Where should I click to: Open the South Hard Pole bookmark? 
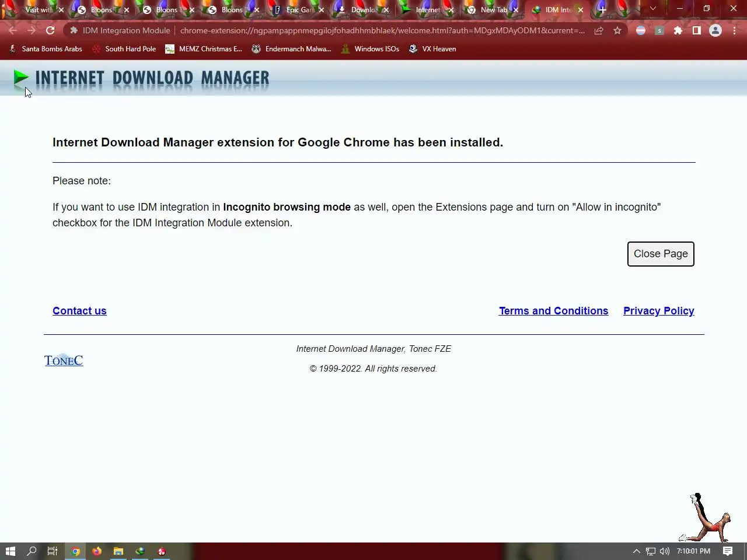(124, 49)
